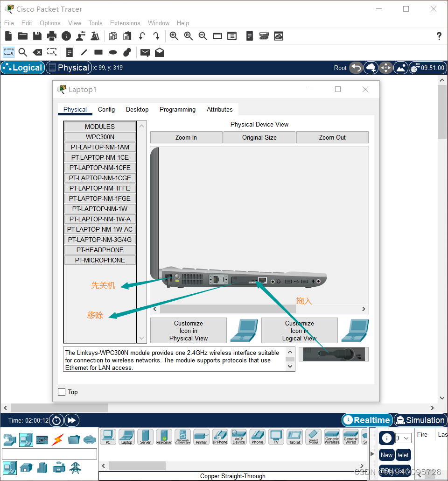Select the Tablet device in palette
This screenshot has height=481, width=448.
[294, 437]
